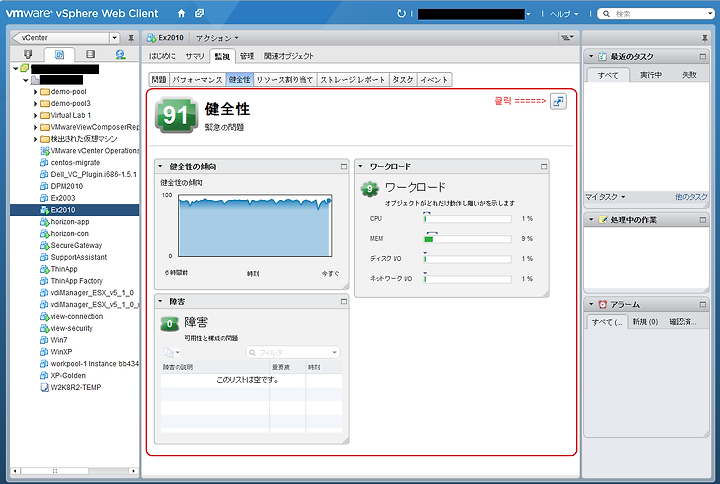Open content pane options menu icon
720x484 pixels.
click(x=567, y=38)
